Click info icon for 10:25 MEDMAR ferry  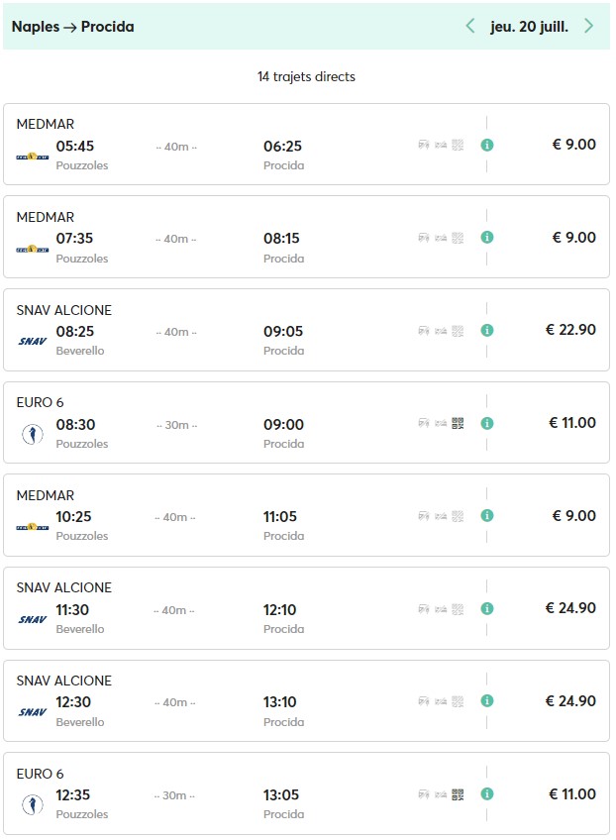[x=487, y=515]
